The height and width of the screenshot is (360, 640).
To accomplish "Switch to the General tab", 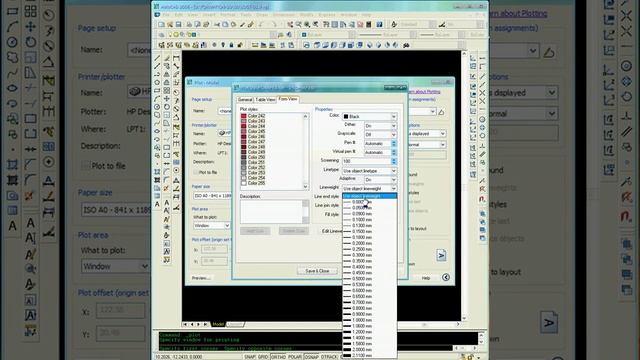I will coord(245,100).
